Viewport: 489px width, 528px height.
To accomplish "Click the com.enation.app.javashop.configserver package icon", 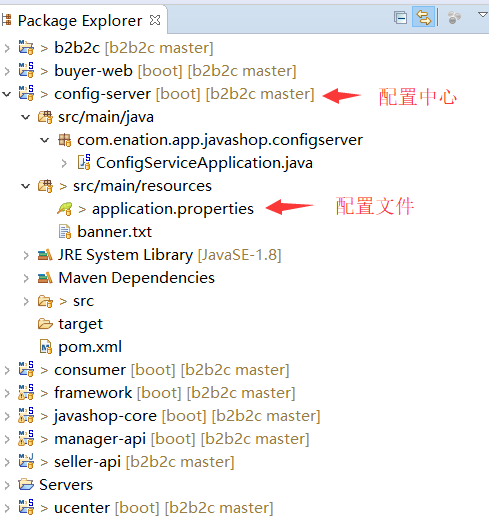I will (64, 140).
